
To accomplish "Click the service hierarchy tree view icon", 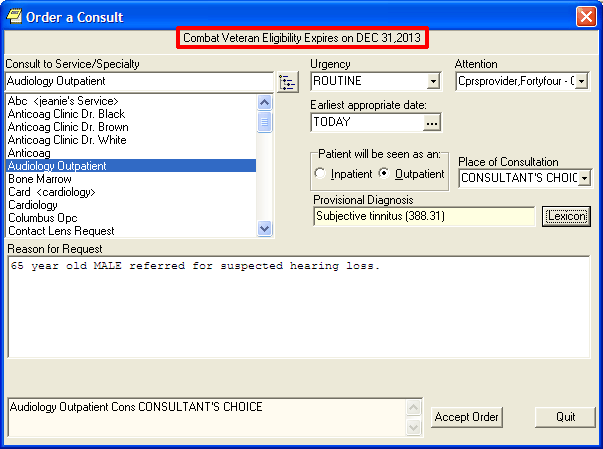I will click(x=288, y=82).
